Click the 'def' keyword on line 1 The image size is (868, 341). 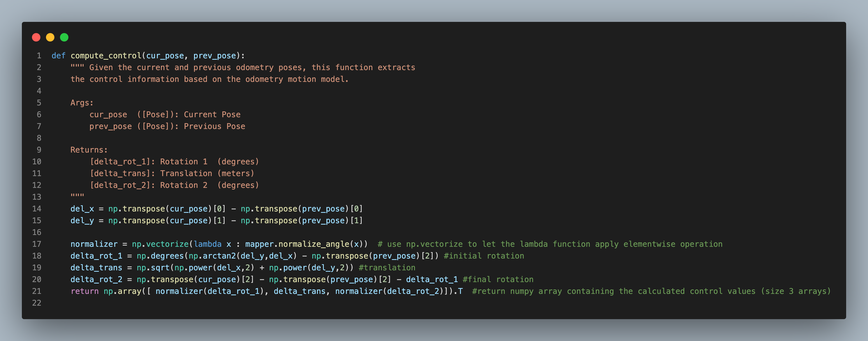[58, 56]
